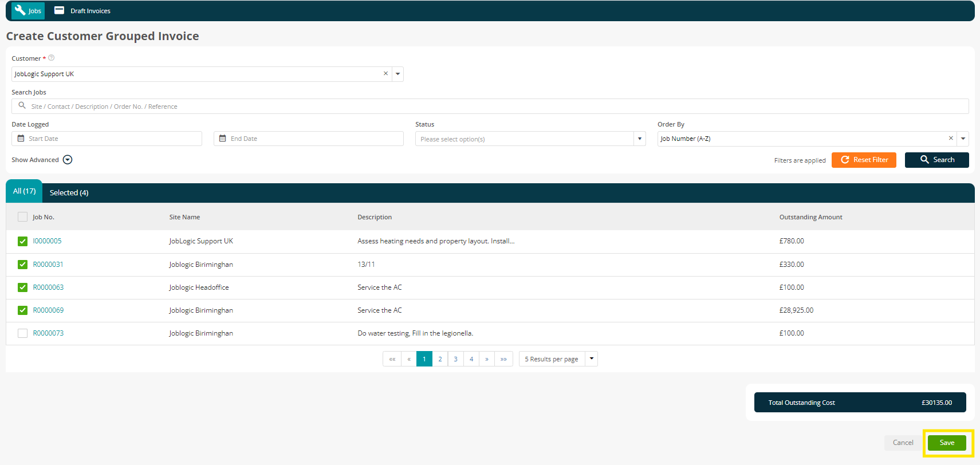980x465 pixels.
Task: Tick the select-all checkbox in header
Action: coord(22,217)
